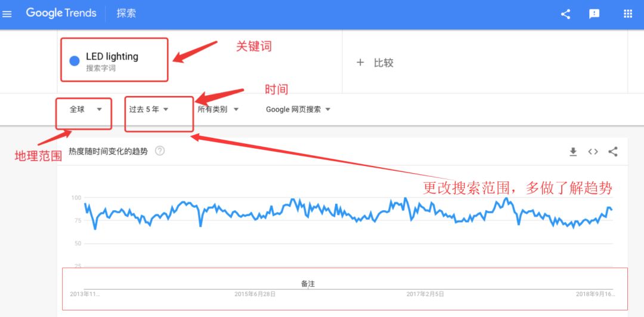Open the 探索 page header link
The width and height of the screenshot is (644, 317).
coord(126,13)
